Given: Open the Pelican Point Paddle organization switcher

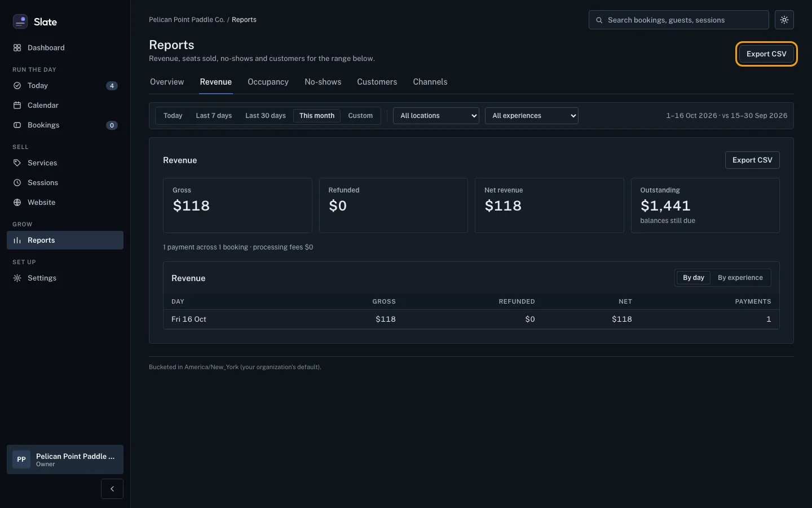Looking at the screenshot, I should (x=65, y=459).
